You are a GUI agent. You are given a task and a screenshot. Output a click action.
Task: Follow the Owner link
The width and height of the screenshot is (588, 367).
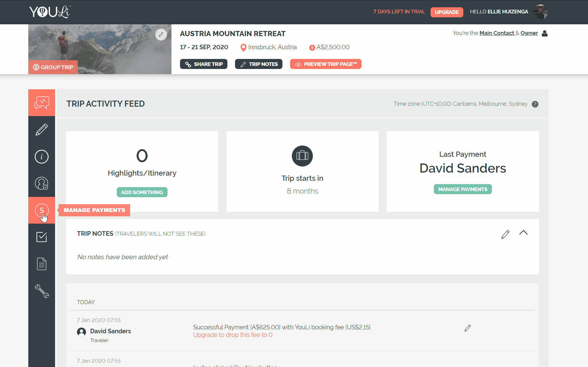pyautogui.click(x=529, y=33)
